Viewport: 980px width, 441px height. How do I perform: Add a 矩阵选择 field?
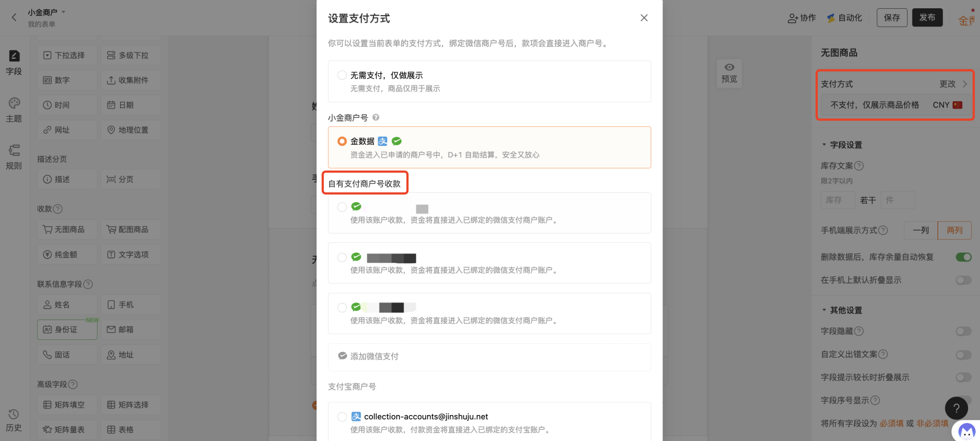(131, 405)
